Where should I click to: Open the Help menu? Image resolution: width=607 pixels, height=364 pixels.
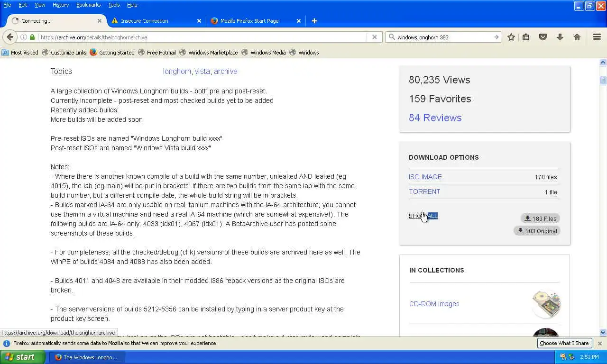(132, 5)
